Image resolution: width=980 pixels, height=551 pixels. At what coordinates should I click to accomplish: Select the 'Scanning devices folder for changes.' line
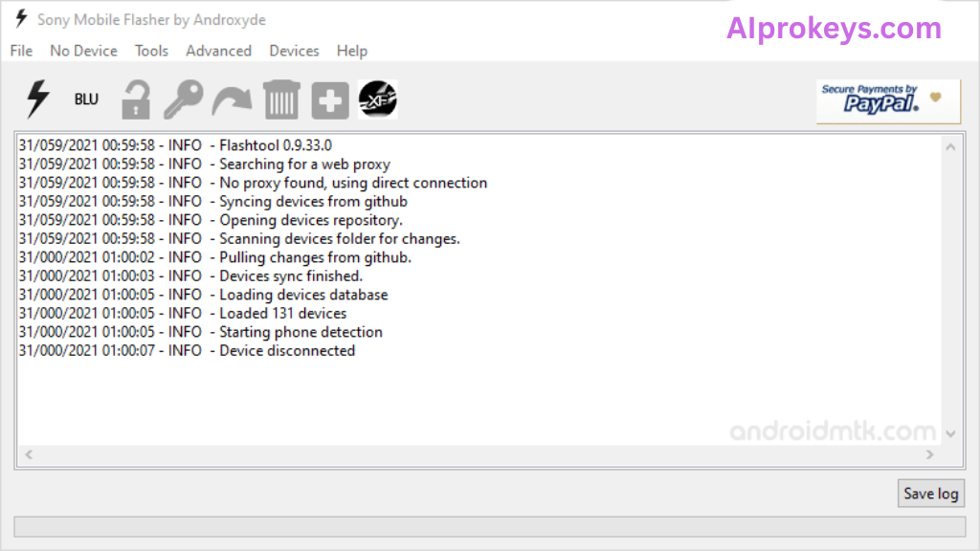(x=239, y=238)
